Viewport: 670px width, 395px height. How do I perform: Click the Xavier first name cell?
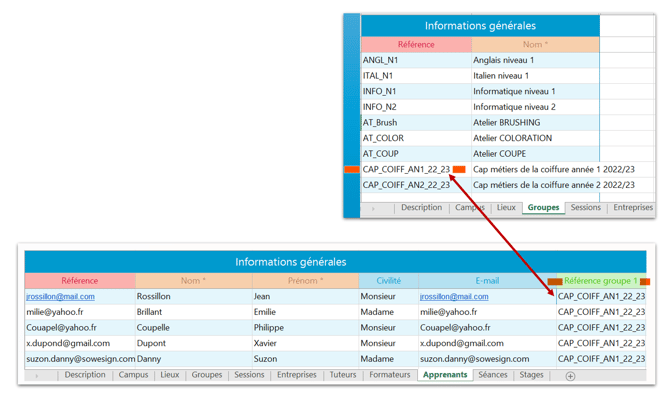coord(305,343)
